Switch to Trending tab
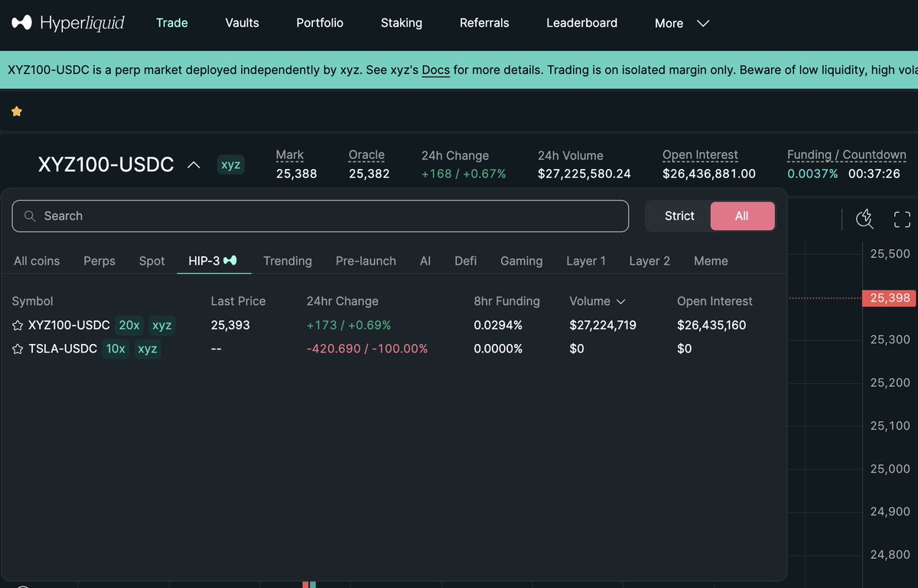918x588 pixels. [x=288, y=261]
